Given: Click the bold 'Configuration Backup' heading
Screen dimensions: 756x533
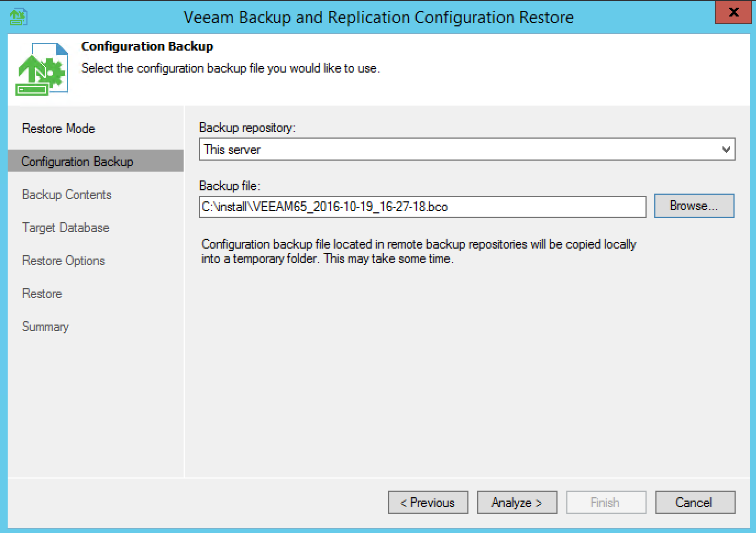Looking at the screenshot, I should pos(147,46).
